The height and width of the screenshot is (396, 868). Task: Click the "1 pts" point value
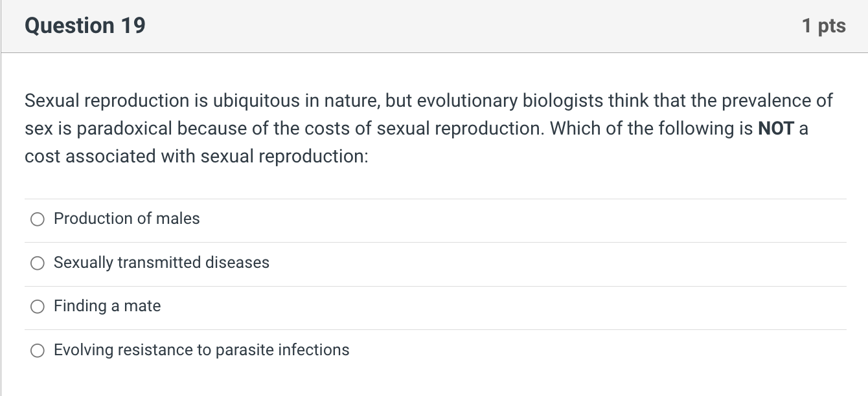pyautogui.click(x=823, y=26)
